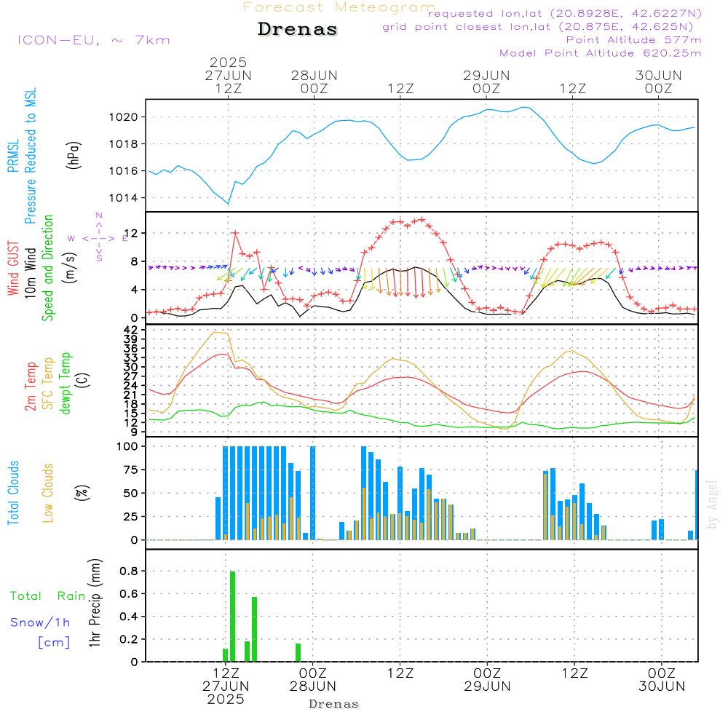Select the '10m Wind' axis label
This screenshot has height=728, width=728.
pyautogui.click(x=30, y=273)
